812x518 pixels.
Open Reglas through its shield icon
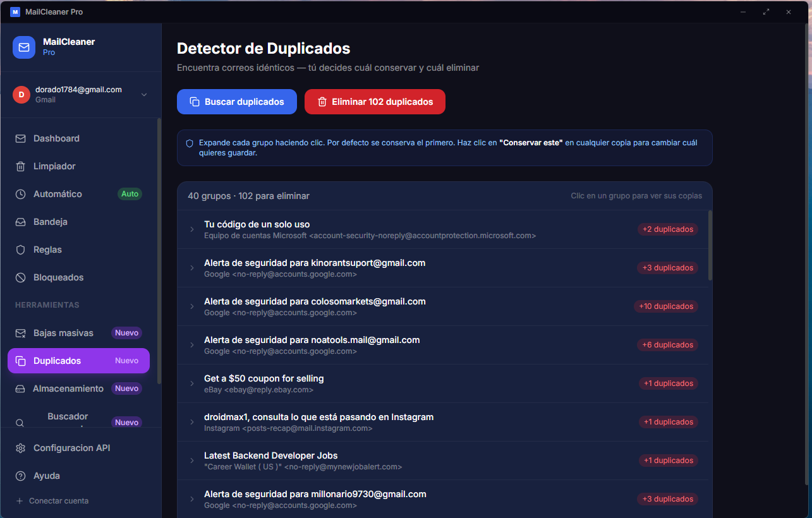point(21,250)
